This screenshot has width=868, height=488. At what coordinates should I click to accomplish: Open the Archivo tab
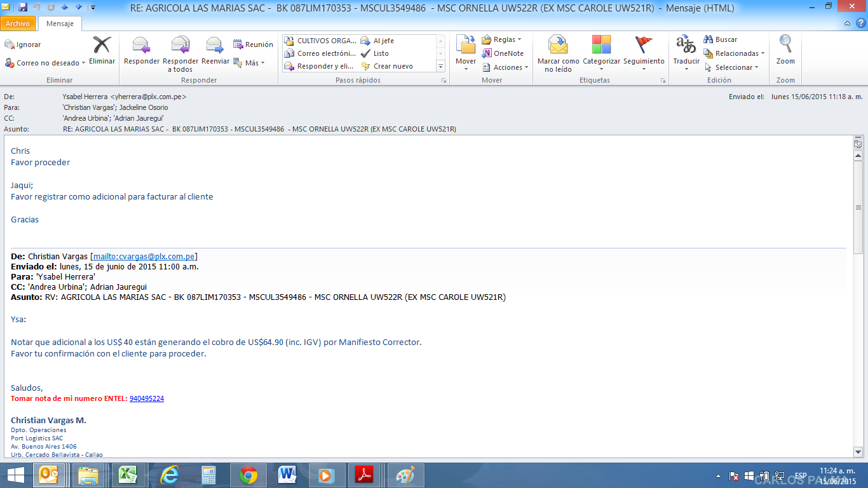(x=18, y=24)
